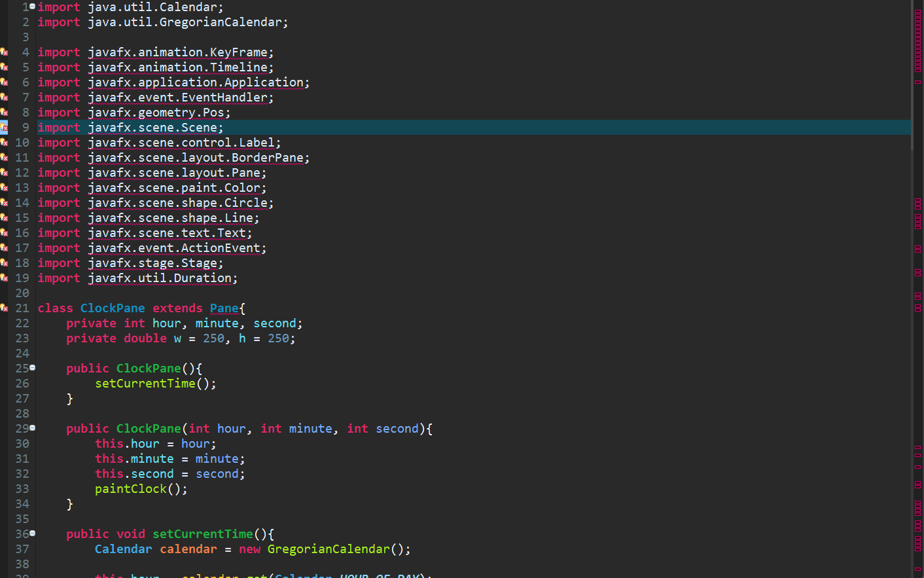924x578 pixels.
Task: Click the error marker on line 4
Action: (x=4, y=52)
